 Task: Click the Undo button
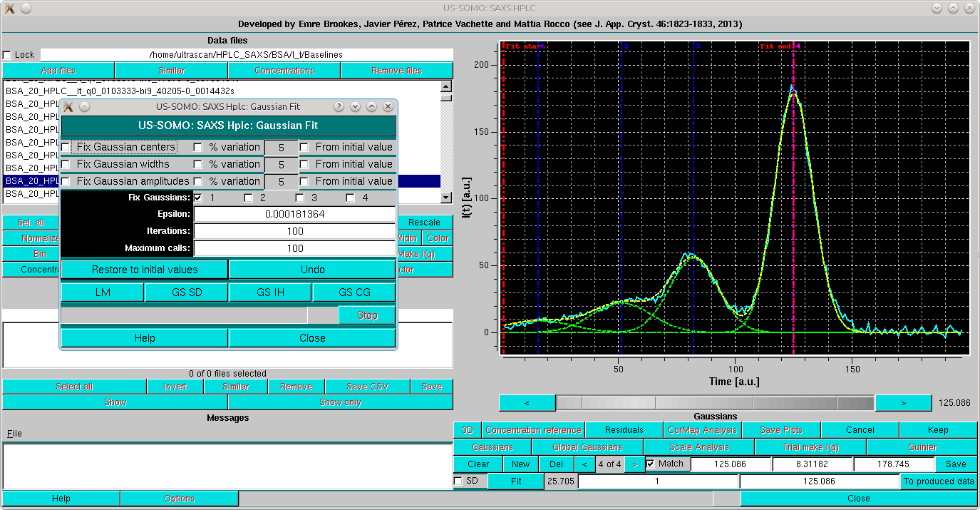(x=312, y=270)
